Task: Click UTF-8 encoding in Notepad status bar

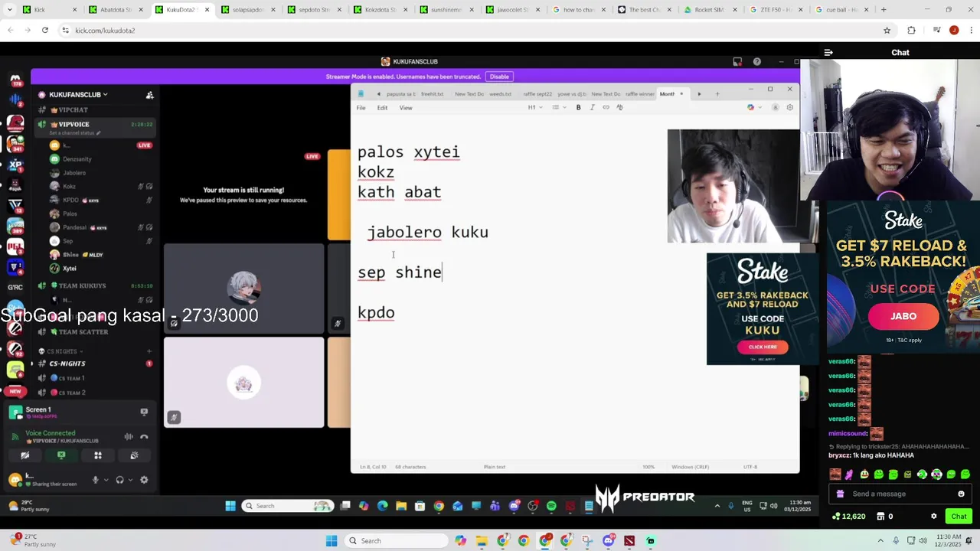Action: [x=750, y=467]
